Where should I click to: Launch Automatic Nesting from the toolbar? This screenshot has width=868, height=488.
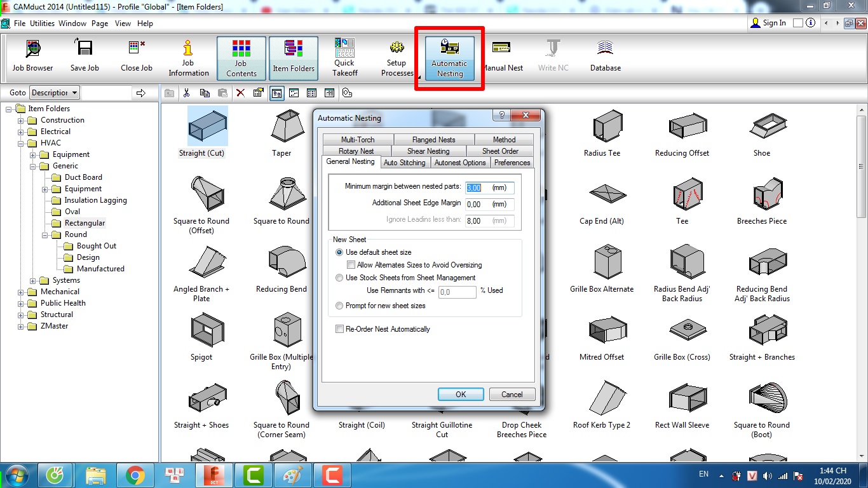450,58
